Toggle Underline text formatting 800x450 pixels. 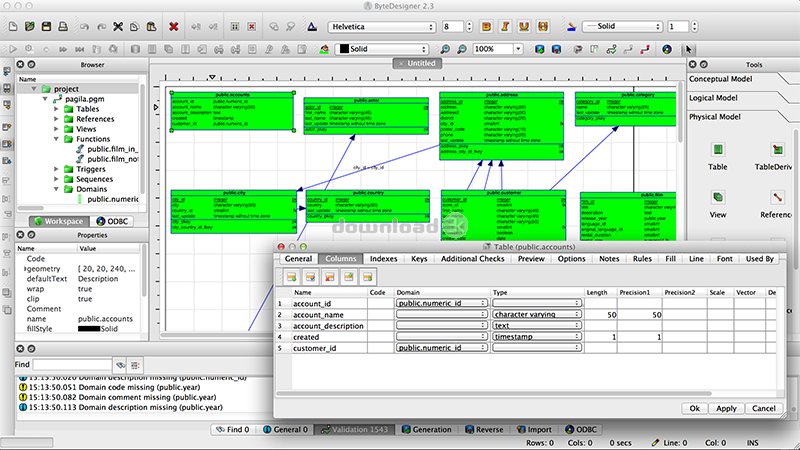pos(524,27)
